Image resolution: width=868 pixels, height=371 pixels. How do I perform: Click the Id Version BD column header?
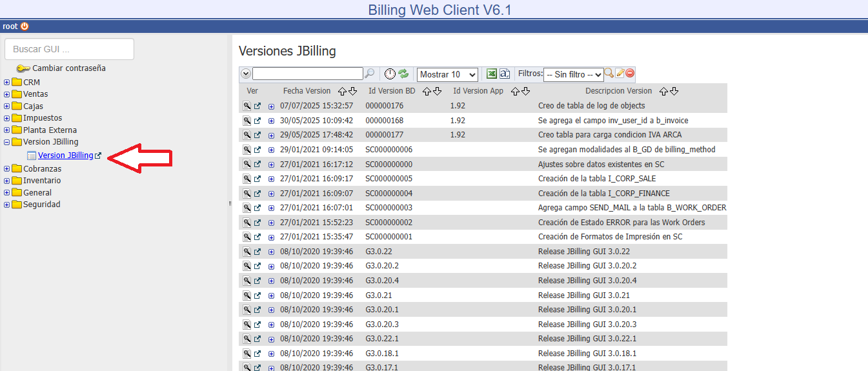point(392,91)
